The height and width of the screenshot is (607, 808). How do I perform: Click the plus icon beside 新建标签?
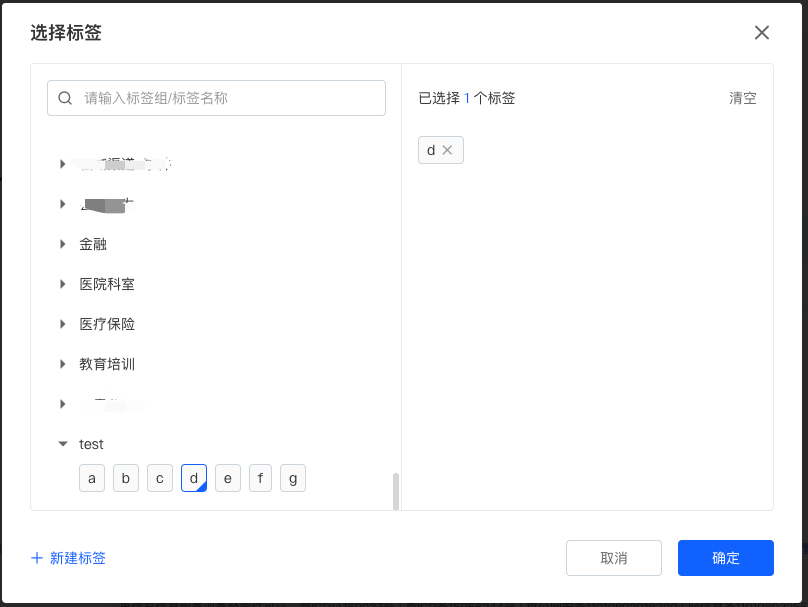(x=37, y=558)
